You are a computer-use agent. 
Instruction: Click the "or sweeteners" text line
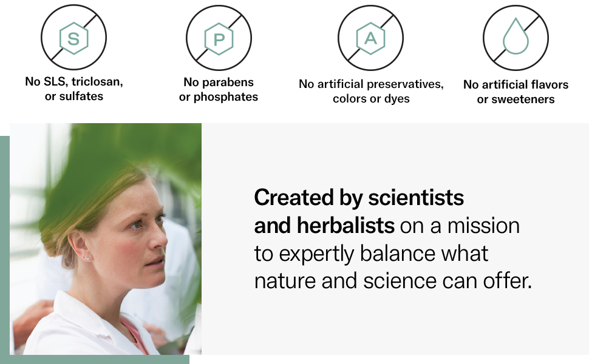tap(516, 99)
